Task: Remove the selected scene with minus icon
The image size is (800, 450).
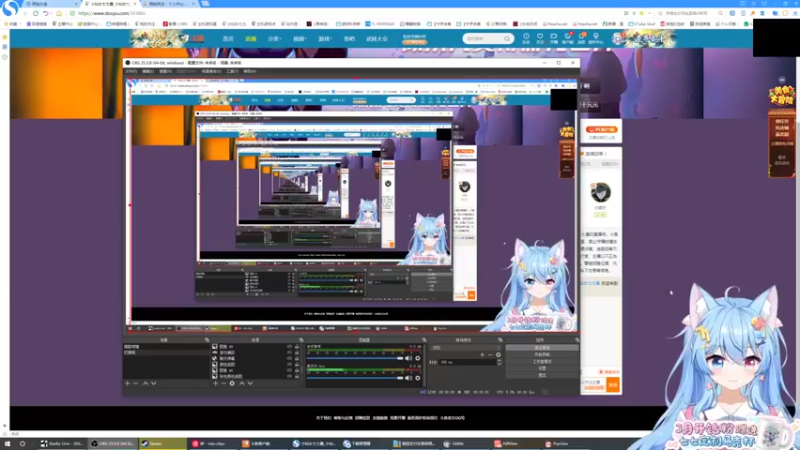Action: (136, 383)
